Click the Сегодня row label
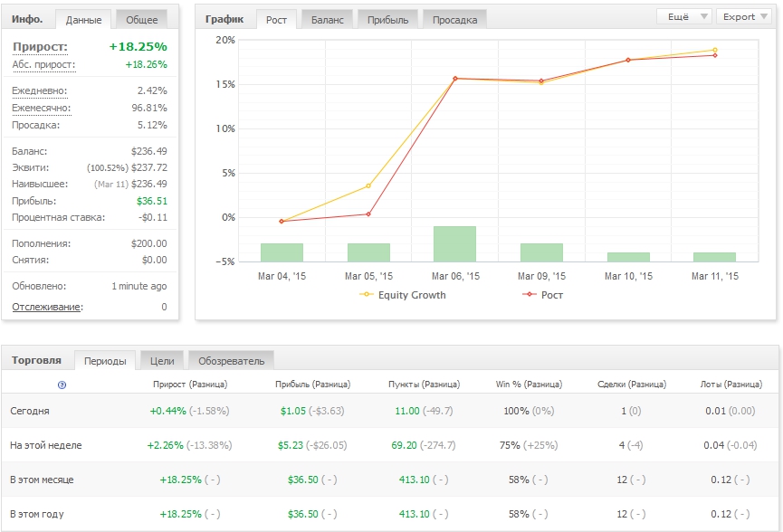This screenshot has height=532, width=783. tap(30, 412)
